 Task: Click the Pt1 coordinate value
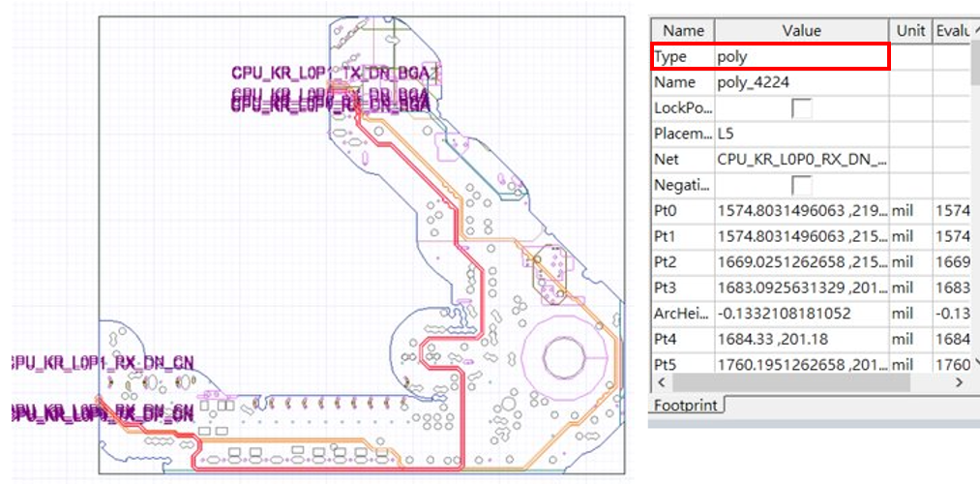coord(802,237)
